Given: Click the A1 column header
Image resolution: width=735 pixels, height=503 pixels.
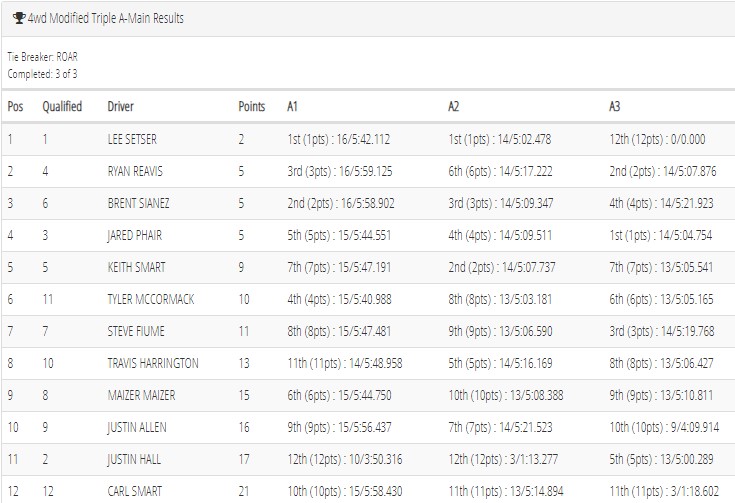Looking at the screenshot, I should click(x=292, y=106).
